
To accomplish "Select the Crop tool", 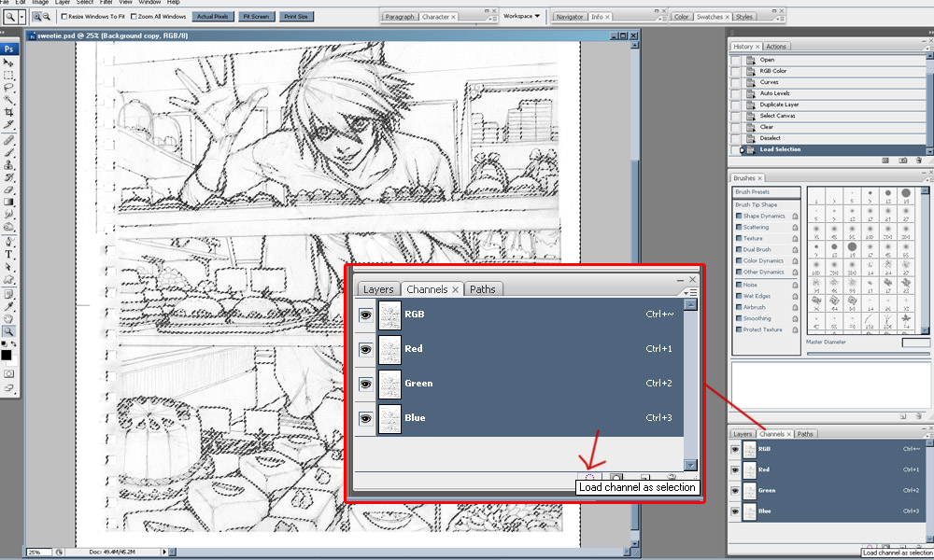I will tap(8, 112).
